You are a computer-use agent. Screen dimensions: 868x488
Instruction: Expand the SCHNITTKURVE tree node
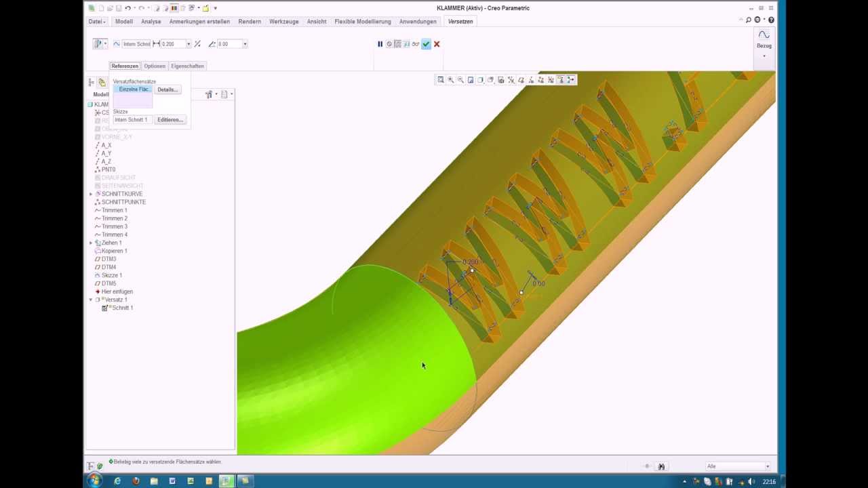[x=91, y=194]
